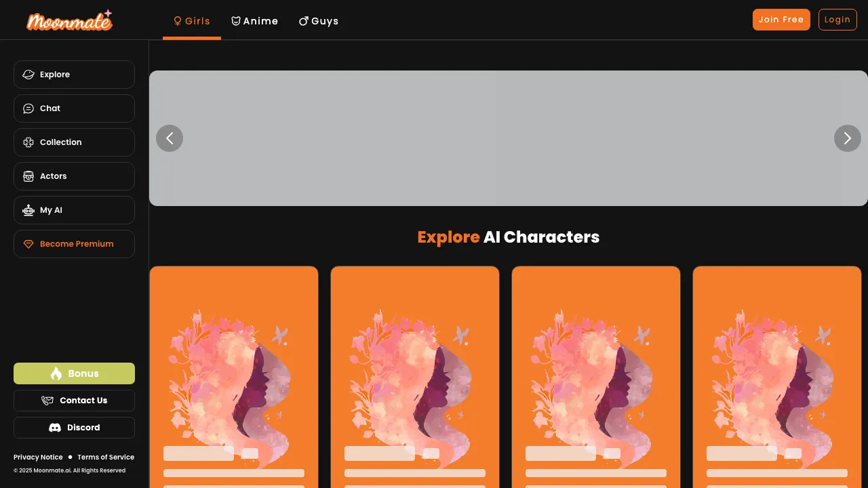Viewport: 868px width, 488px height.
Task: Click the Actors sidebar icon
Action: [28, 176]
